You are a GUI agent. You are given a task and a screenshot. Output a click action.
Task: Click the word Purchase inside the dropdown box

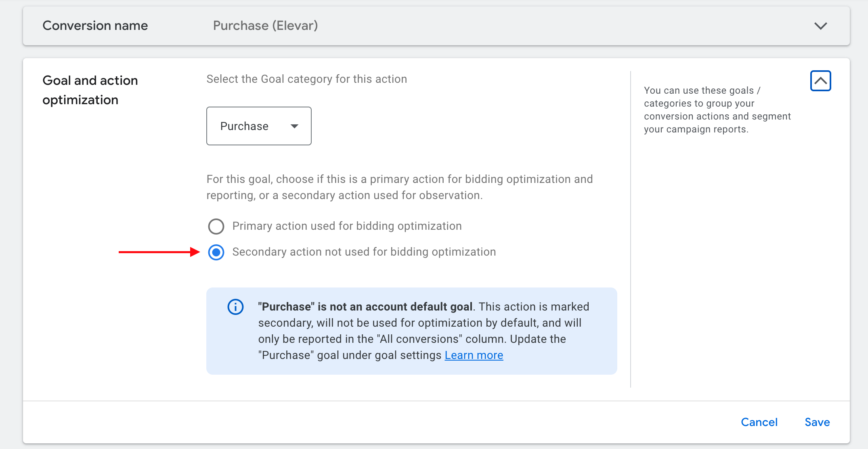[244, 126]
